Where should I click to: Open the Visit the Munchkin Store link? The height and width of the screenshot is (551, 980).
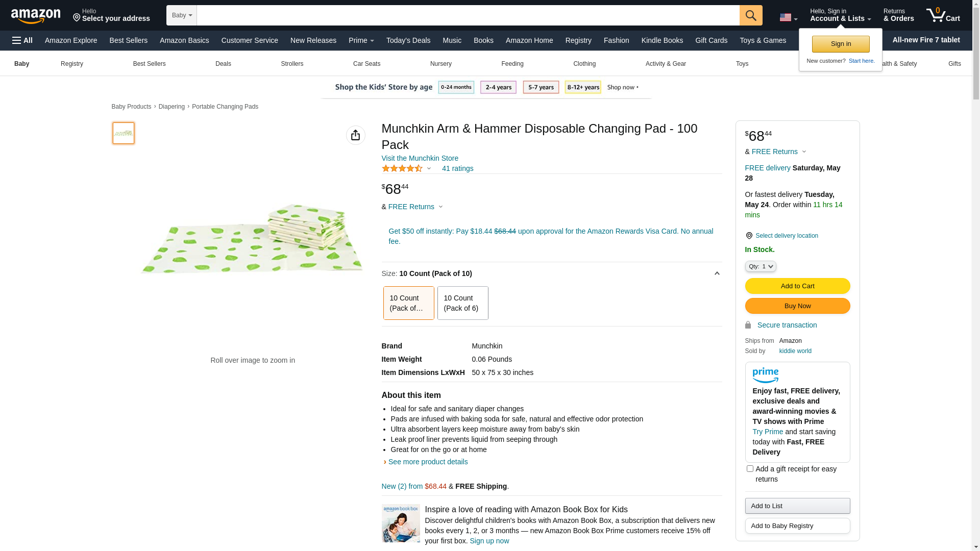pyautogui.click(x=420, y=158)
